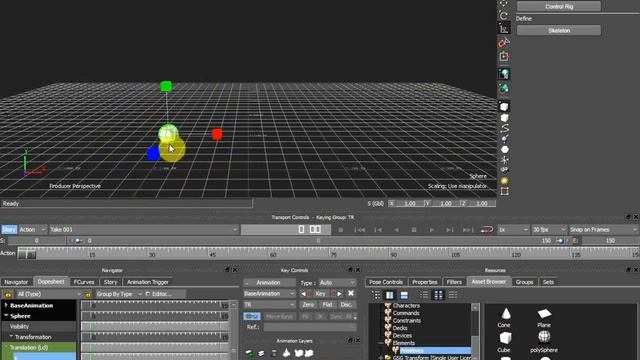Collapse the Sphere row
This screenshot has height=360, width=640.
tap(6, 316)
